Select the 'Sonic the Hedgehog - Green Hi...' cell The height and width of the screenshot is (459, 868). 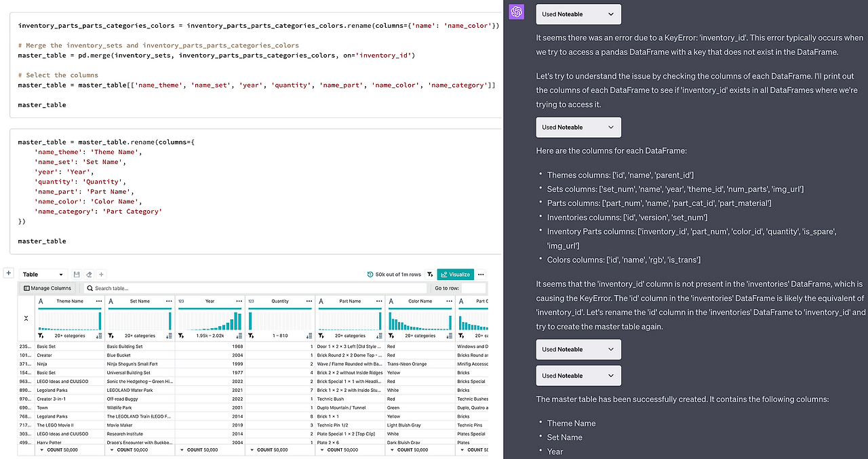click(x=140, y=382)
